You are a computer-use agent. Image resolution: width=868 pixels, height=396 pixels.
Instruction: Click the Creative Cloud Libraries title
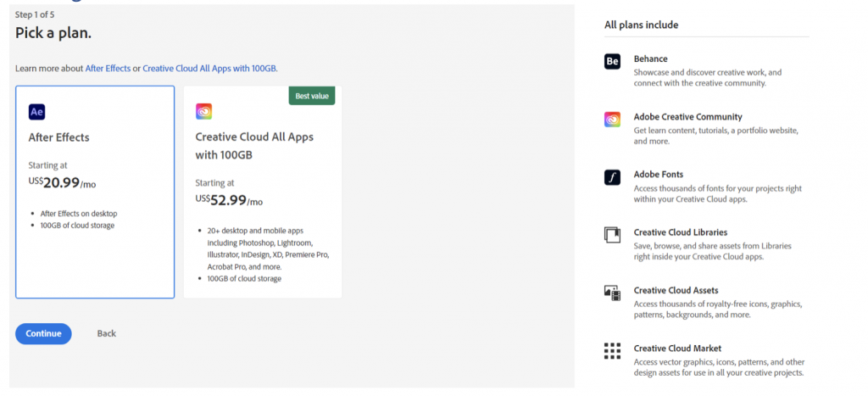[681, 232]
